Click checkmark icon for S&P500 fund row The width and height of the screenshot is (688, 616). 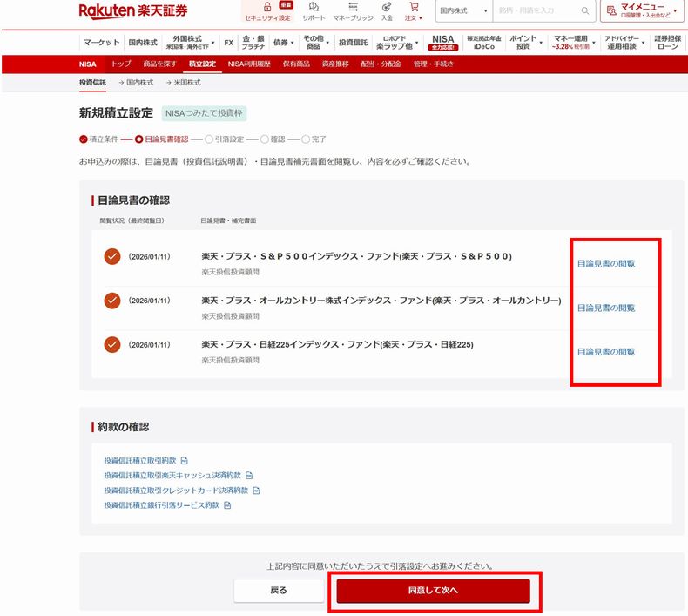click(111, 256)
